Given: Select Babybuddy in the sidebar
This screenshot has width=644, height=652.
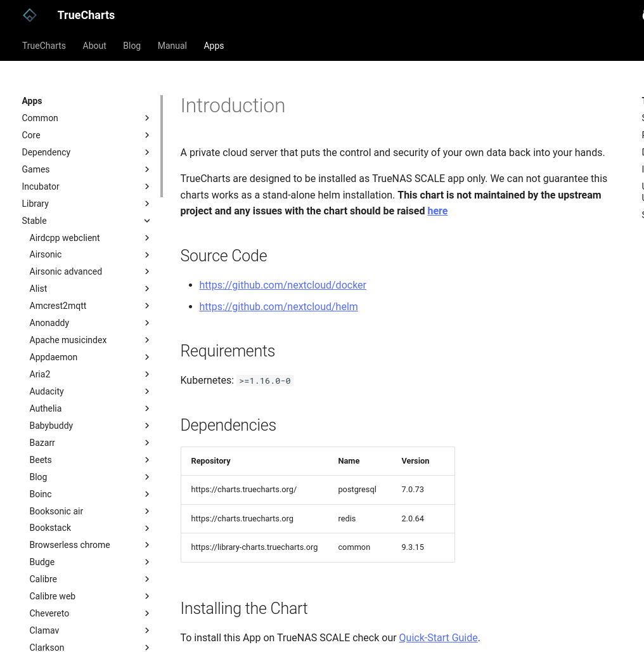Looking at the screenshot, I should (x=51, y=426).
